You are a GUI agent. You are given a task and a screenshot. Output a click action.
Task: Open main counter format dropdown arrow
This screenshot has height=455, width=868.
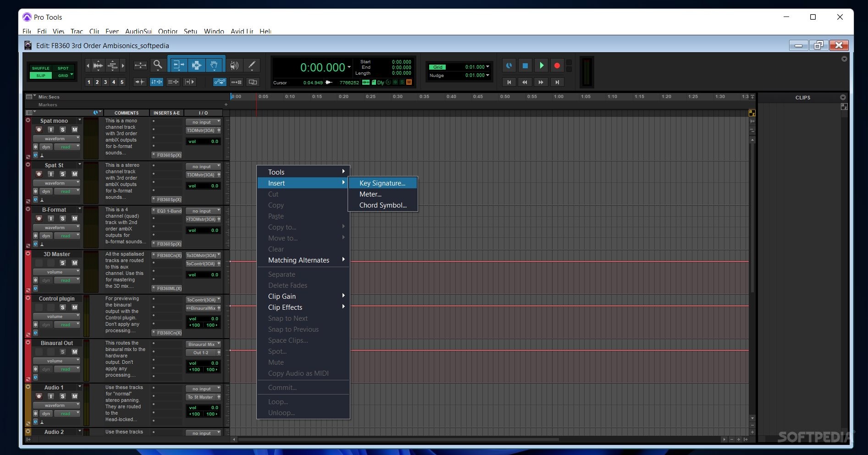coord(349,67)
